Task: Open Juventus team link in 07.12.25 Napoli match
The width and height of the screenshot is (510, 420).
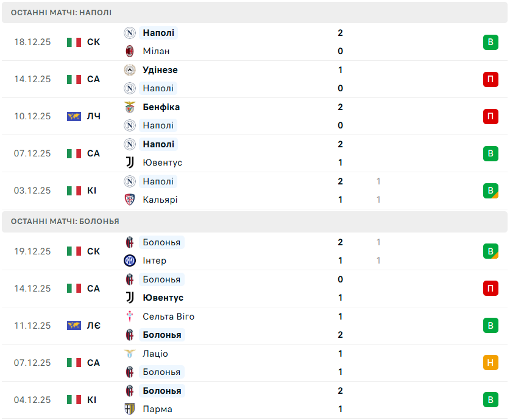Action: tap(162, 163)
